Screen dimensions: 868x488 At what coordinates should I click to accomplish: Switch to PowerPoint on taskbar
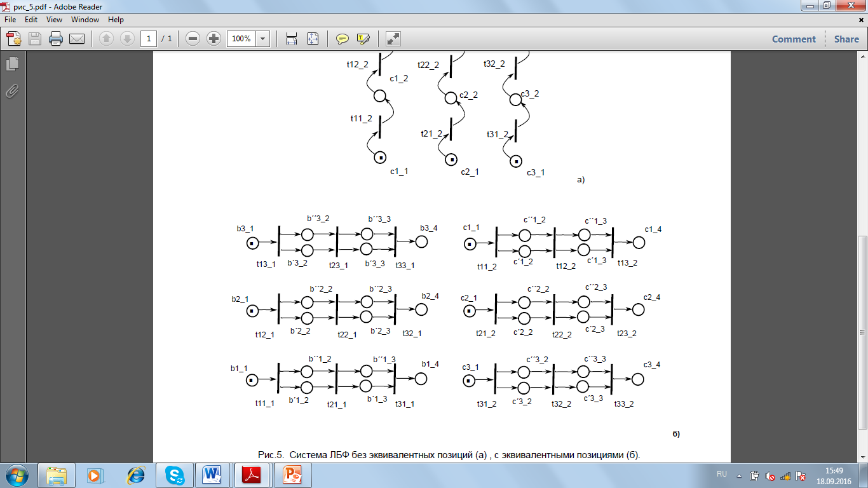[x=293, y=475]
